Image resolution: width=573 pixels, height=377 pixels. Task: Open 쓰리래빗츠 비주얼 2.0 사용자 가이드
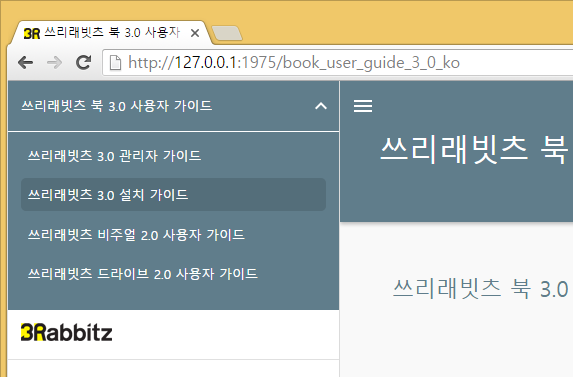pyautogui.click(x=174, y=234)
